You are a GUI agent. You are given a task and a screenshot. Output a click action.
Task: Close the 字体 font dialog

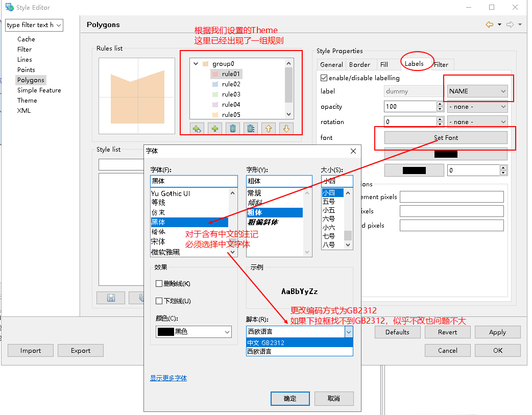click(353, 151)
